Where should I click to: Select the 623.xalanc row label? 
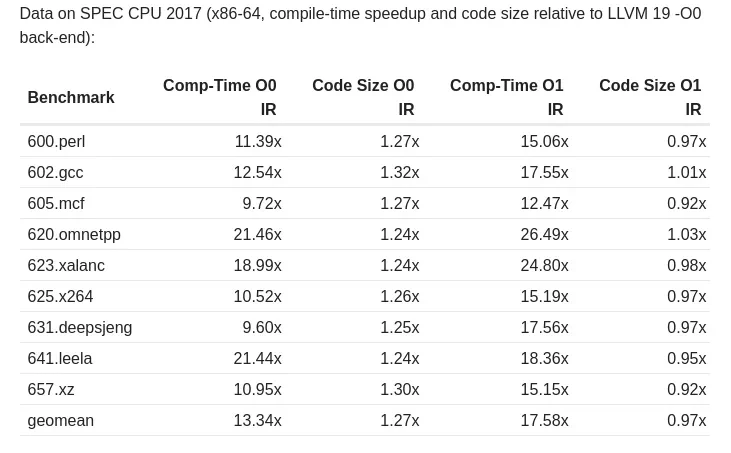[66, 266]
